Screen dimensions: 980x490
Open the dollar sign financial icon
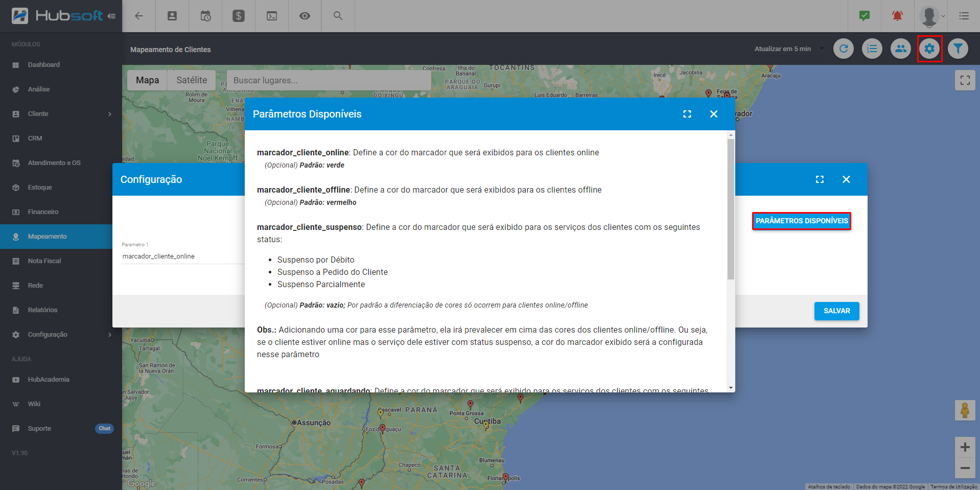tap(239, 16)
